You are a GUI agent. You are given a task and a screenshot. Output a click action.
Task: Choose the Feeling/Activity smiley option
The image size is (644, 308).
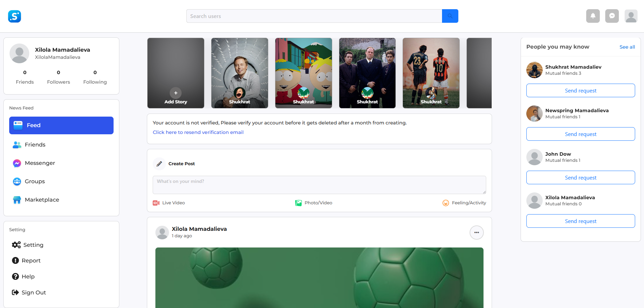[445, 203]
